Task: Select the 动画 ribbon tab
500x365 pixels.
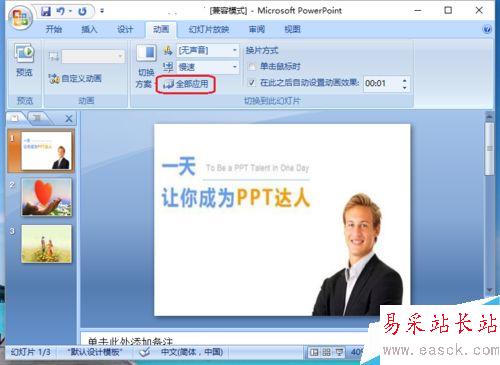Action: point(161,29)
